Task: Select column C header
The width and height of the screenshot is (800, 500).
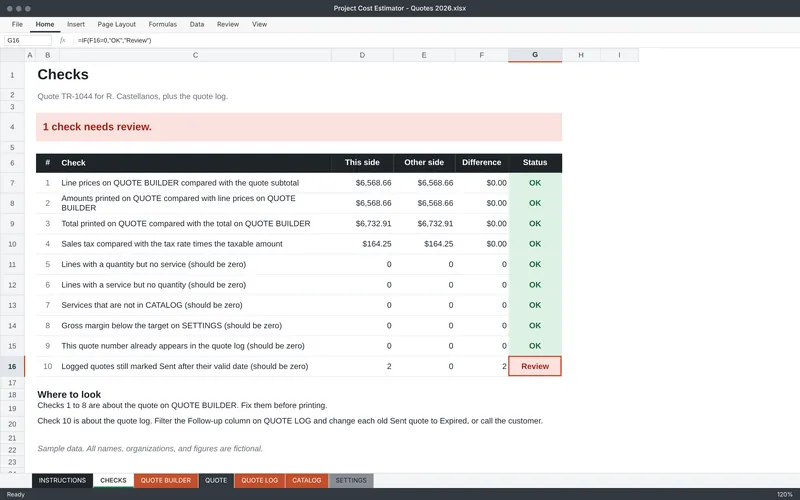Action: [x=195, y=55]
